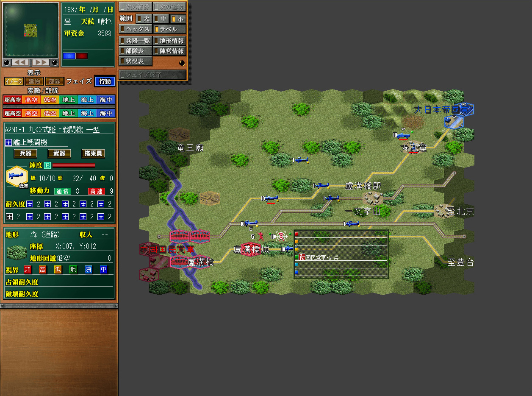Select 低空 in the upper altitude filter row
This screenshot has width=532, height=396.
point(50,100)
